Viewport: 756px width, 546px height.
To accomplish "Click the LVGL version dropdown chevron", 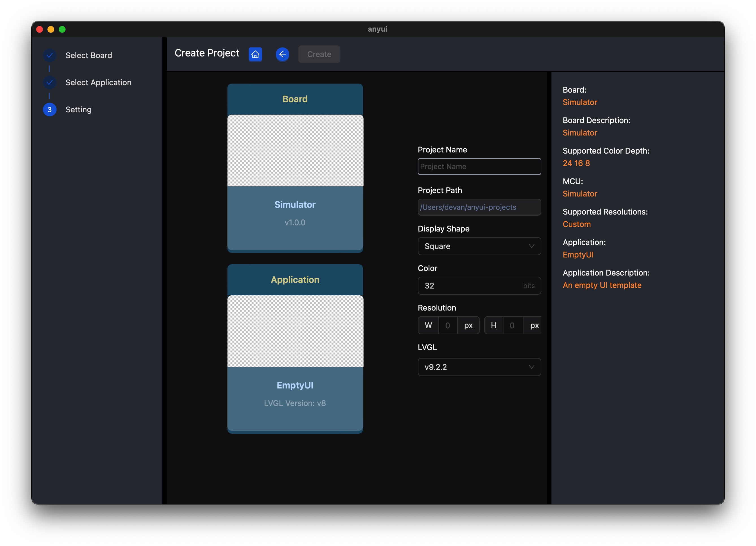I will point(531,367).
